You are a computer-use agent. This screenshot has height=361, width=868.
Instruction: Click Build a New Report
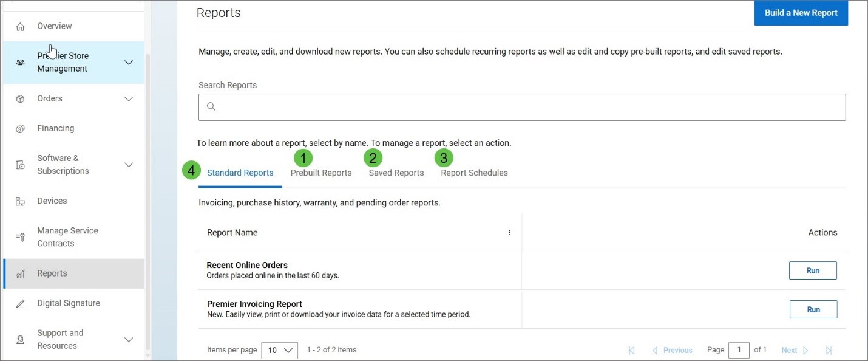pyautogui.click(x=801, y=12)
